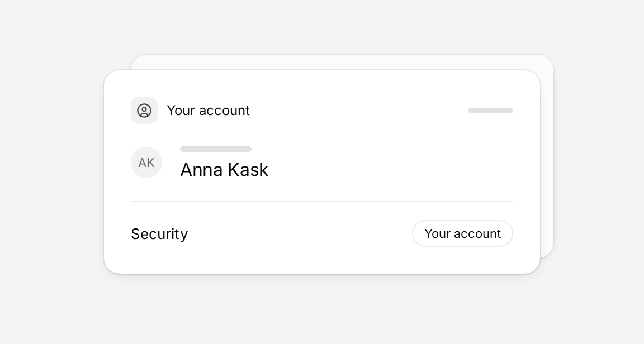Click the letter A in AK avatar
This screenshot has width=644, height=344.
[x=142, y=163]
